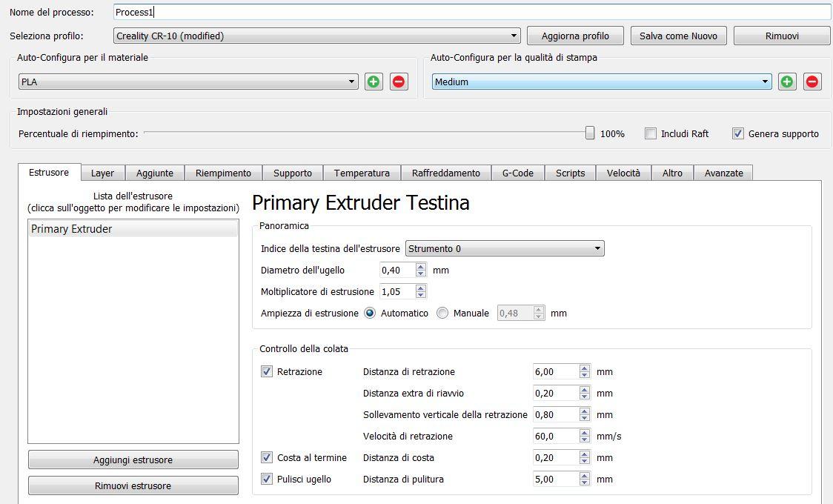This screenshot has width=833, height=504.
Task: Click the Sollevamento verticale della retrazione field
Action: pyautogui.click(x=556, y=415)
